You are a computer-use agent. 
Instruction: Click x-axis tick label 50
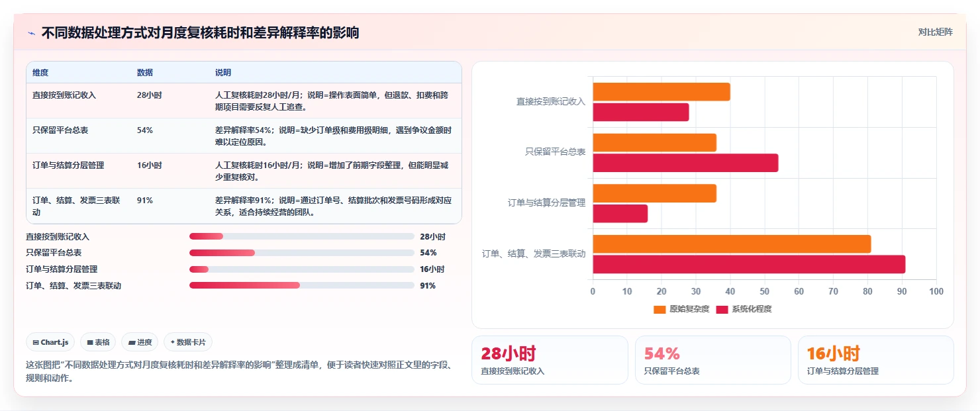pos(764,291)
